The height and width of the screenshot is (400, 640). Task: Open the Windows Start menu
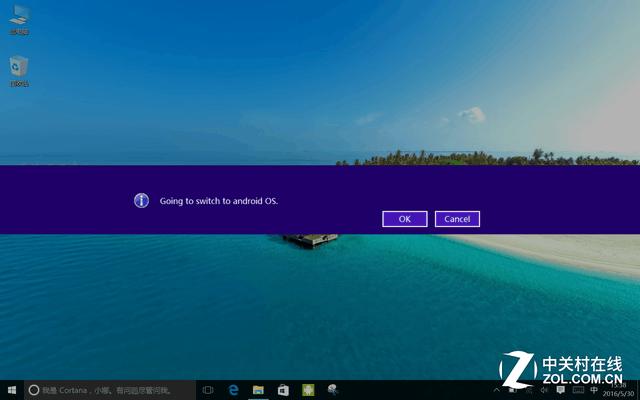coord(11,389)
